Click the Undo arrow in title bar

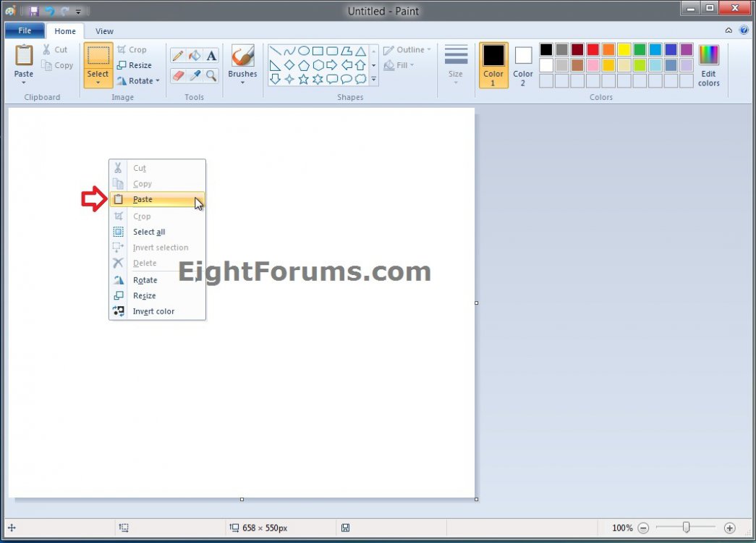[x=49, y=11]
